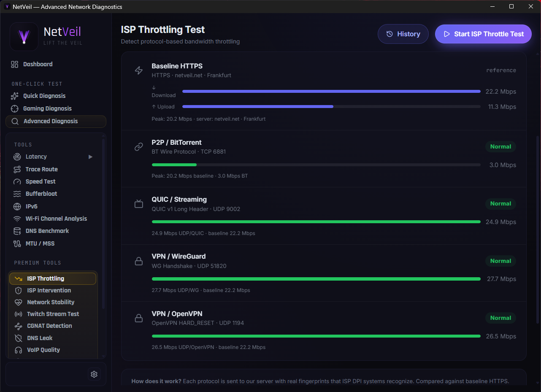Click the P2P / BitTorrent speed bar
Image resolution: width=541 pixels, height=392 pixels.
point(316,165)
